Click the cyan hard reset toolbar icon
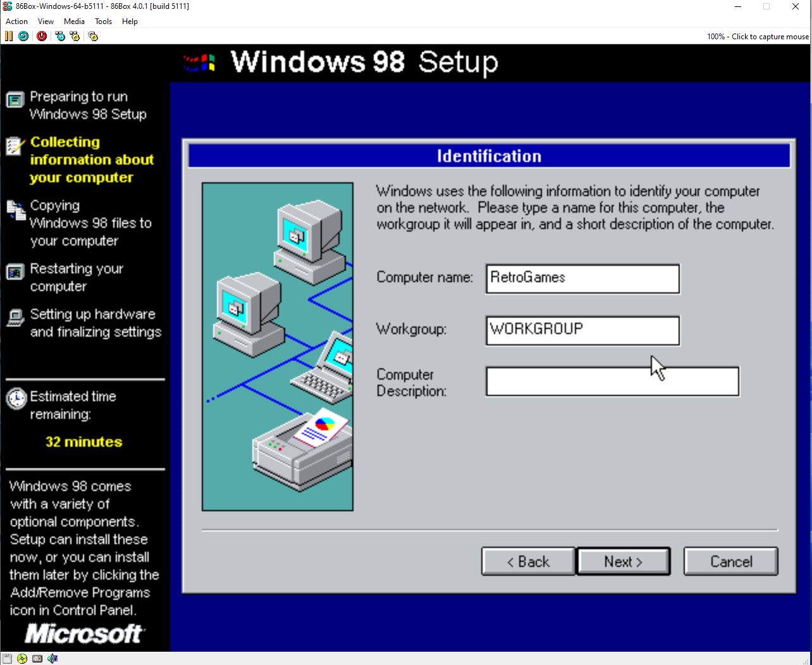 tap(23, 36)
